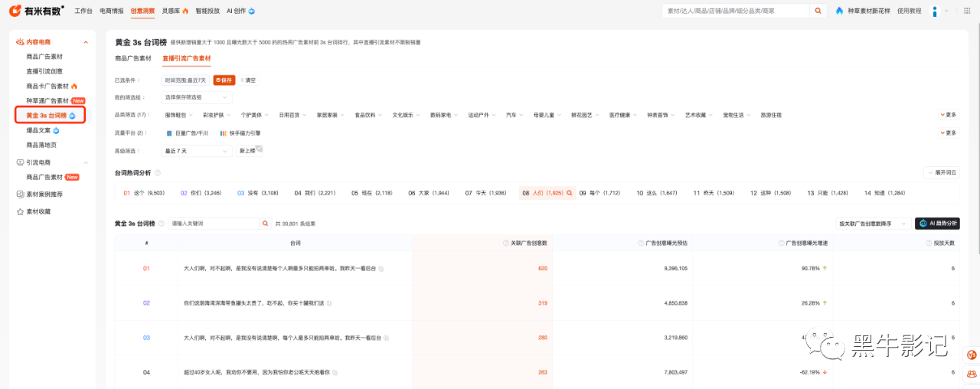Expand more platforms with second 更多

click(948, 132)
